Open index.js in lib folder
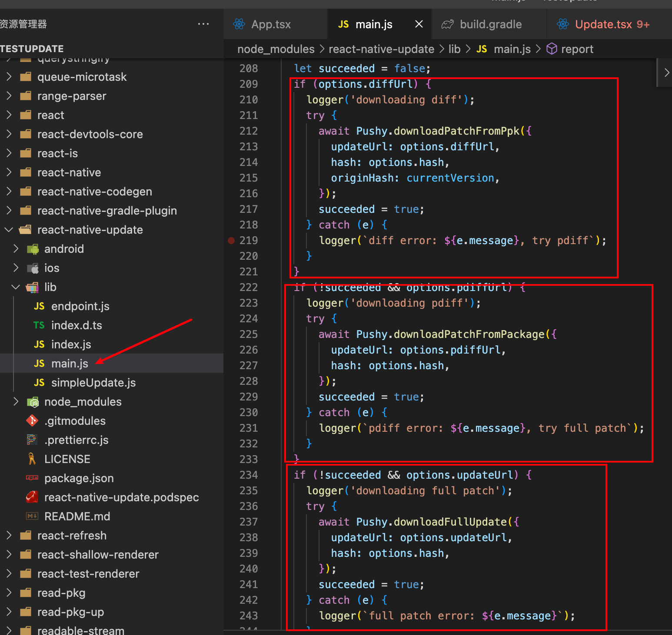Image resolution: width=672 pixels, height=635 pixels. [71, 344]
